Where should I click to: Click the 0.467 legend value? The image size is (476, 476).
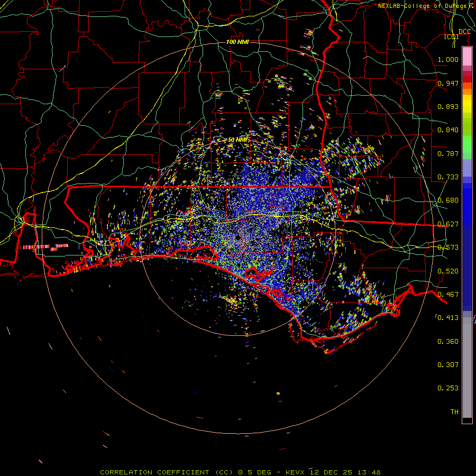tap(448, 295)
